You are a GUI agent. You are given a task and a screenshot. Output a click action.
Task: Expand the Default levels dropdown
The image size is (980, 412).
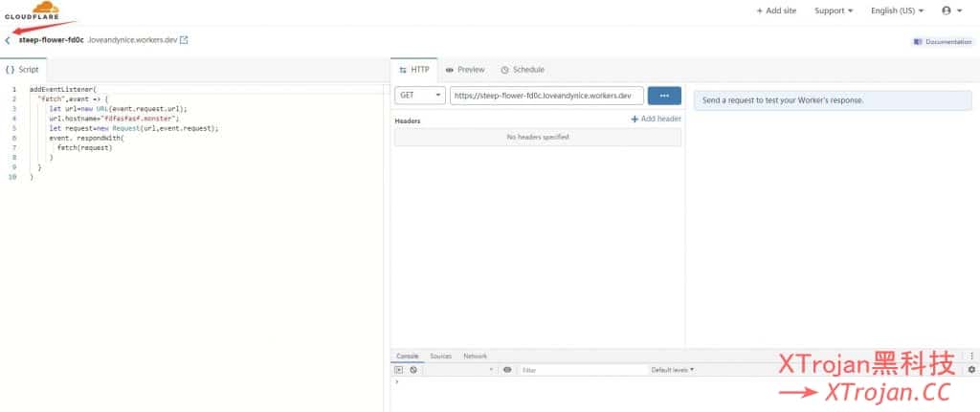pyautogui.click(x=673, y=369)
